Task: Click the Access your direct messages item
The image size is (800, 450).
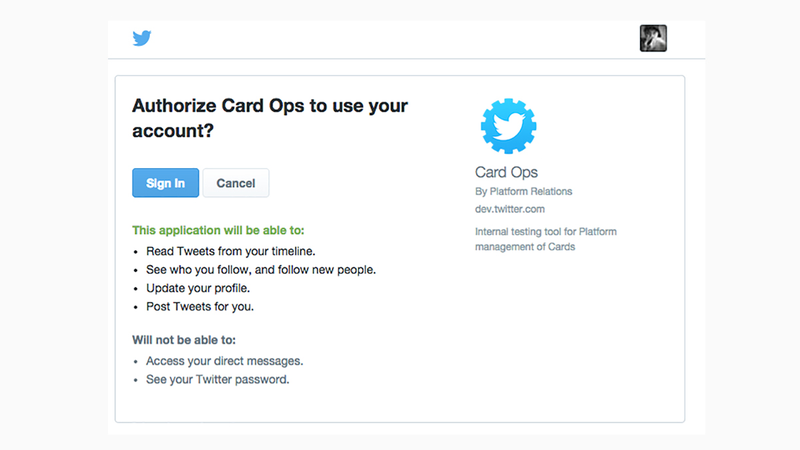Action: click(x=224, y=361)
